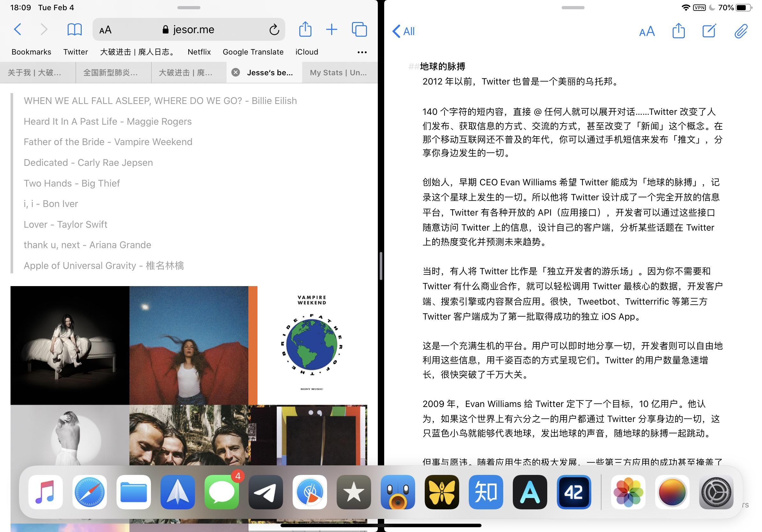Toggle the font size control in Notes
The height and width of the screenshot is (532, 762).
tap(647, 31)
